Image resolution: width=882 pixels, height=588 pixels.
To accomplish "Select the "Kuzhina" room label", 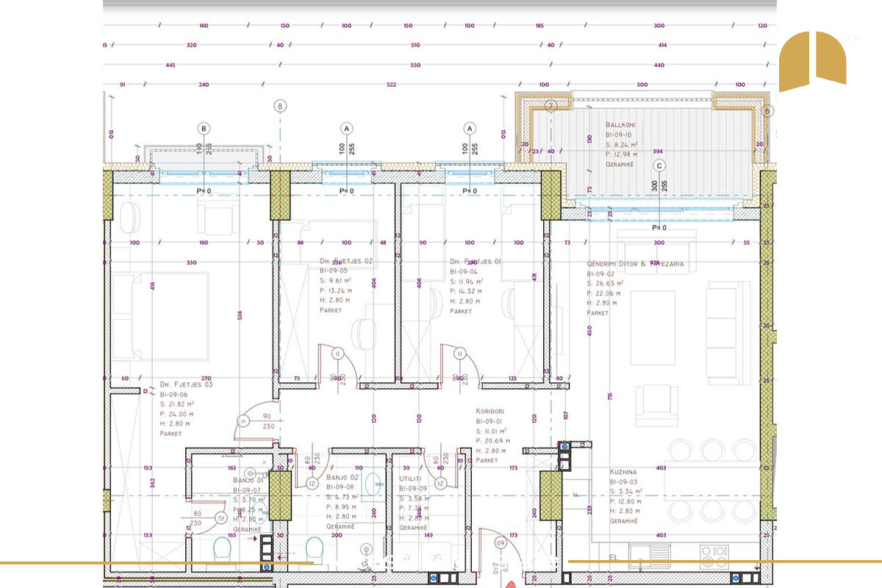I will coord(623,472).
